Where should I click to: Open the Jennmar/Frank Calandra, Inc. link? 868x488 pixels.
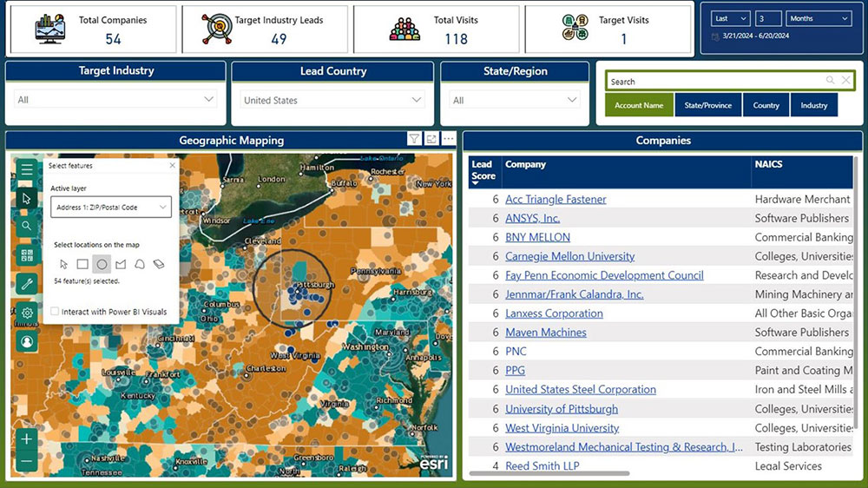(x=574, y=294)
